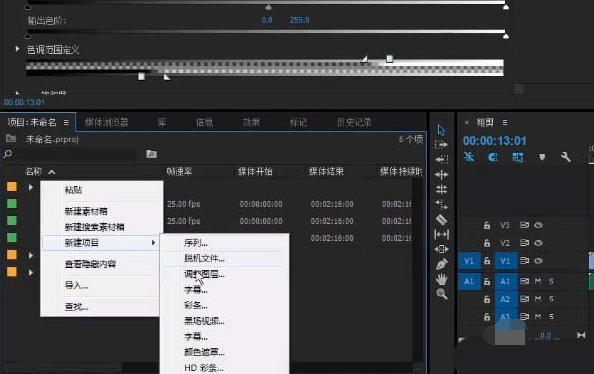Viewport: 594px width, 374px height.
Task: Select the Pen tool
Action: click(x=441, y=264)
